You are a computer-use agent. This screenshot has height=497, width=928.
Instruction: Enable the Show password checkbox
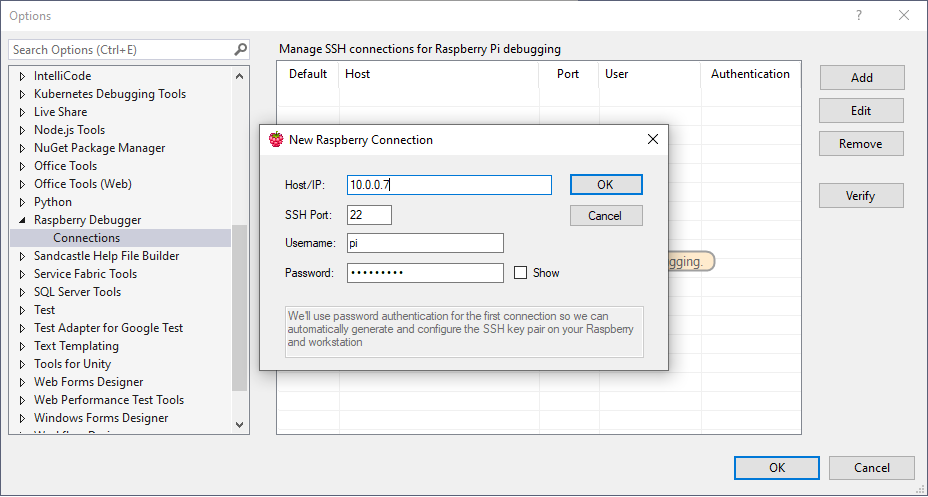tap(520, 273)
